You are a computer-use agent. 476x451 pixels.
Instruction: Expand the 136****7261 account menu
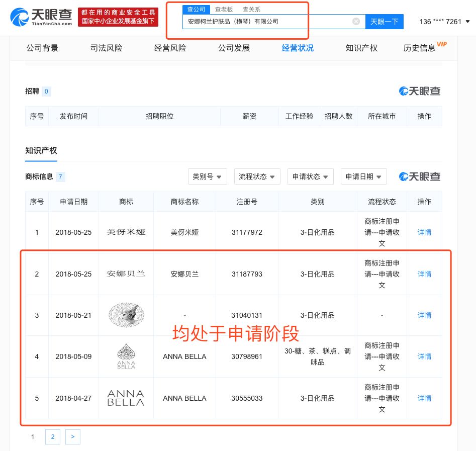click(x=444, y=22)
